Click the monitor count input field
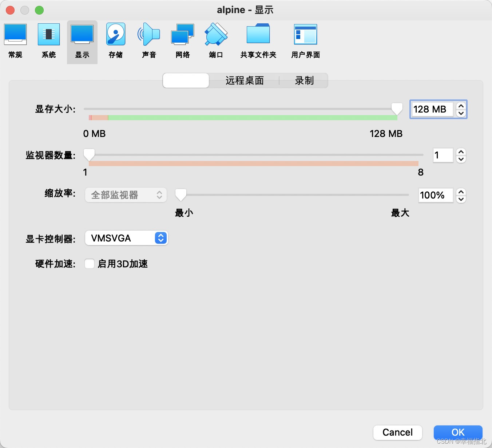The height and width of the screenshot is (448, 492). (443, 156)
